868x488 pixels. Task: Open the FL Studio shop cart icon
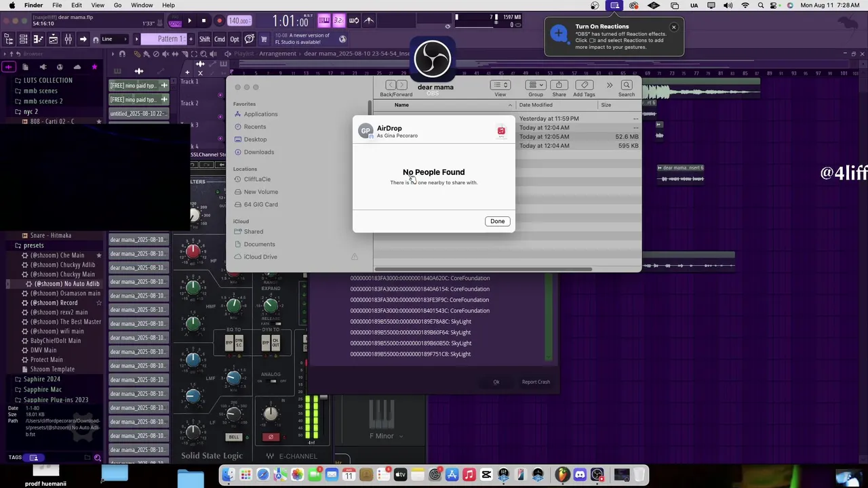(264, 39)
